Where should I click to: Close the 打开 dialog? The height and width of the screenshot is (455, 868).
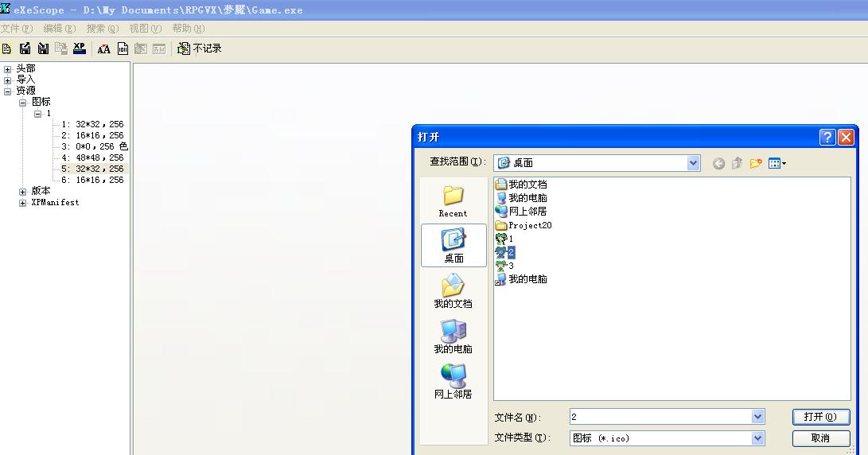pos(846,137)
